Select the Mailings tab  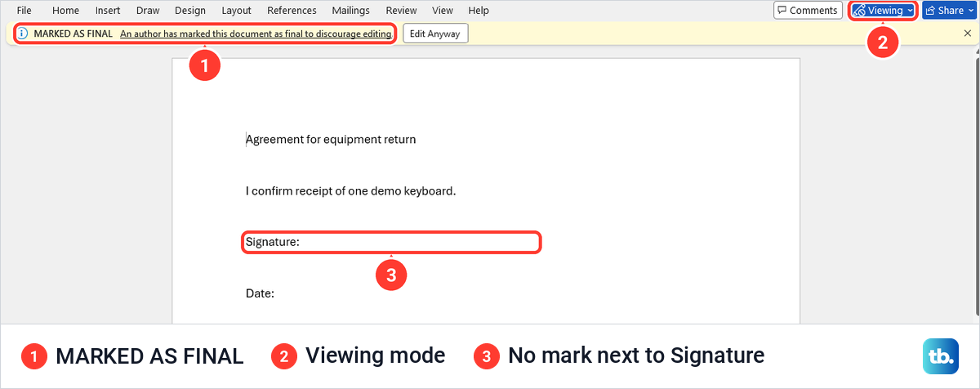click(x=350, y=11)
